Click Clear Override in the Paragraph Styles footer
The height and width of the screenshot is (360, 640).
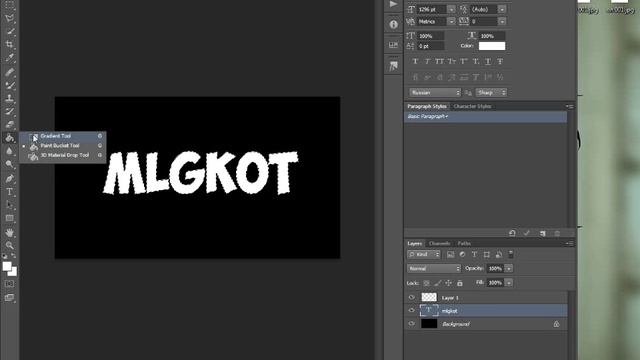click(512, 233)
